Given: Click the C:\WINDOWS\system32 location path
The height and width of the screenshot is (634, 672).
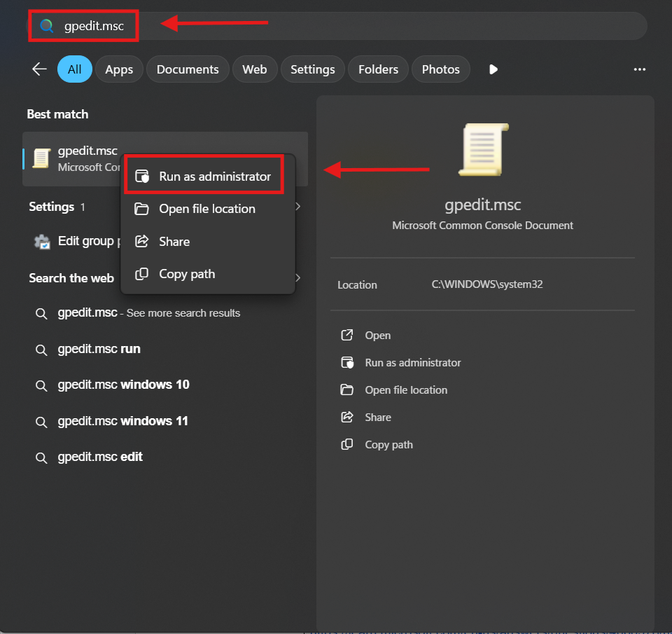Looking at the screenshot, I should [487, 284].
